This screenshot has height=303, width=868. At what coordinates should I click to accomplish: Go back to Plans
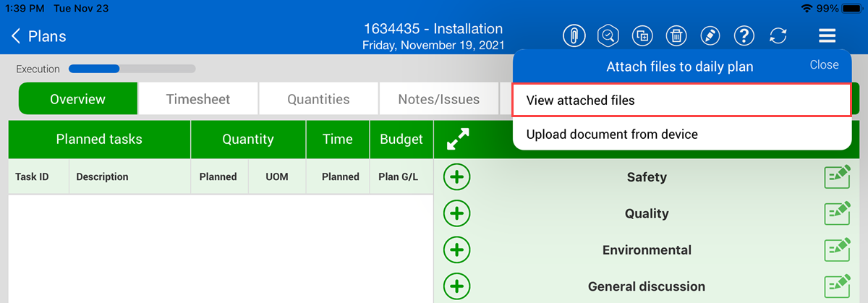point(39,36)
